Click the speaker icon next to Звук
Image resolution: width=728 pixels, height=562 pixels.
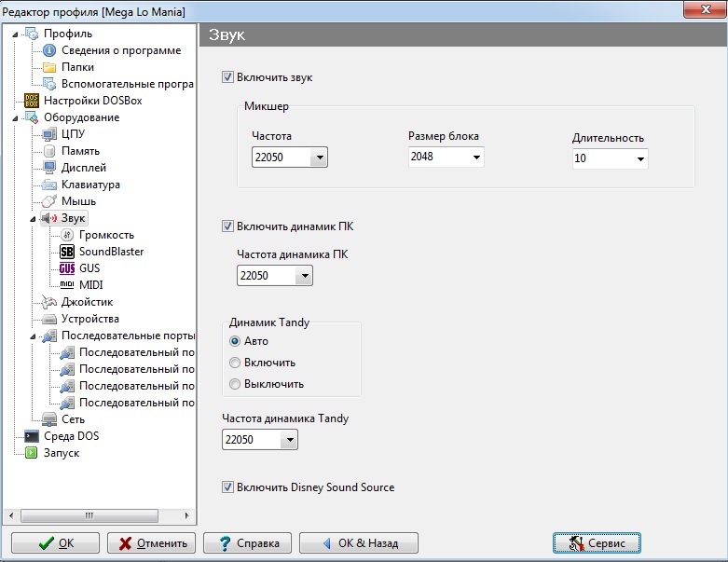[49, 218]
